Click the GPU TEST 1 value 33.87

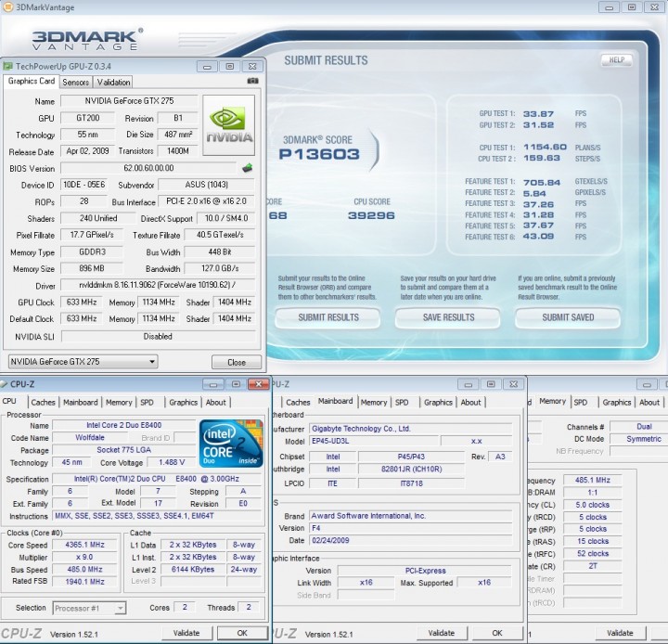(538, 114)
